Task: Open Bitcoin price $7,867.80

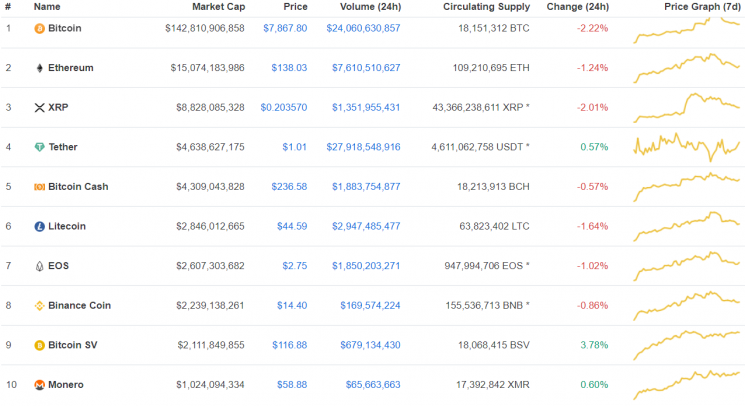Action: [285, 28]
